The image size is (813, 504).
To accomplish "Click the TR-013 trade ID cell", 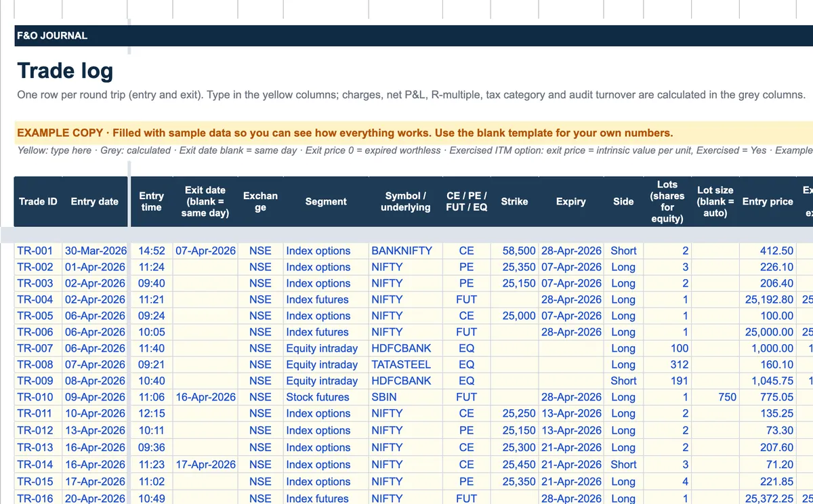I will tap(38, 448).
